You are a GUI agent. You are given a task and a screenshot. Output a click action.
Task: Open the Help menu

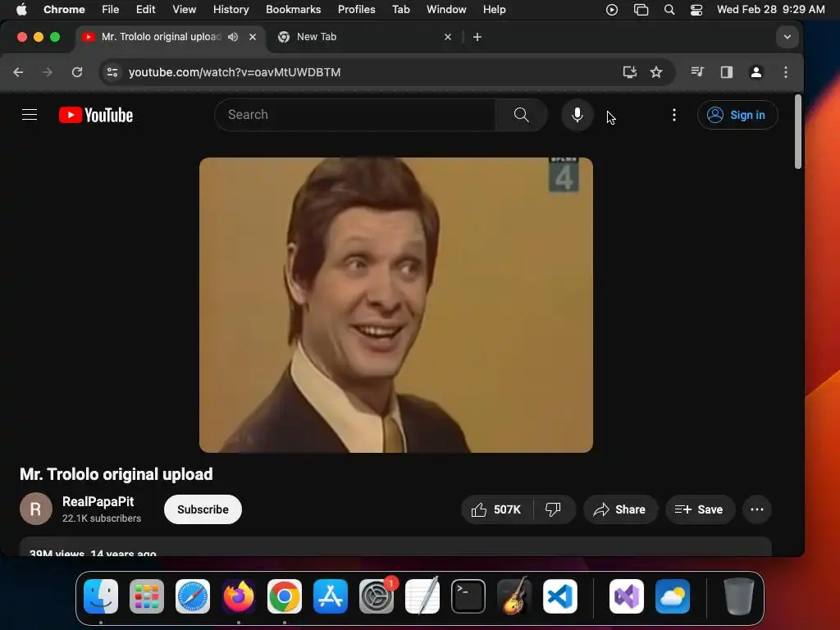[x=494, y=9]
